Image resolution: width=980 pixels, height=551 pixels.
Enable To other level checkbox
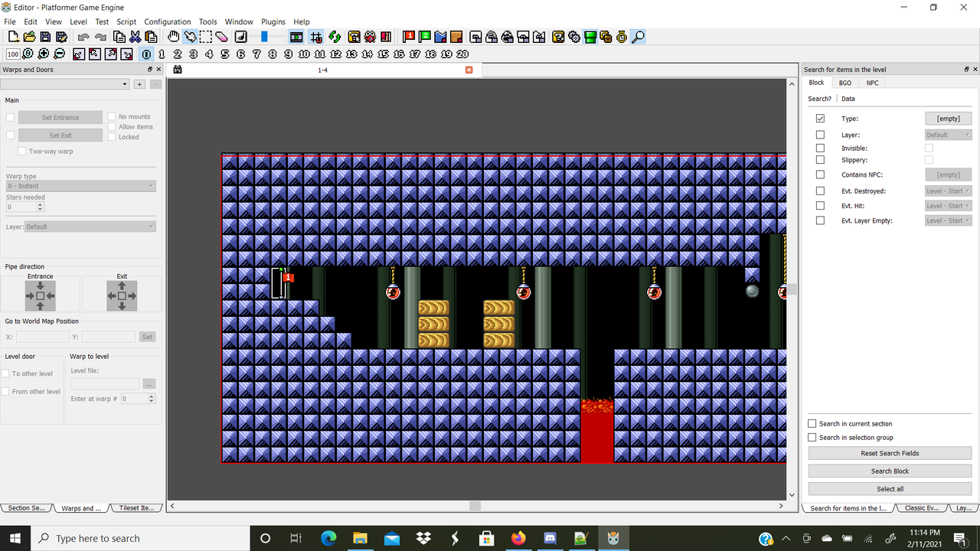pyautogui.click(x=5, y=373)
